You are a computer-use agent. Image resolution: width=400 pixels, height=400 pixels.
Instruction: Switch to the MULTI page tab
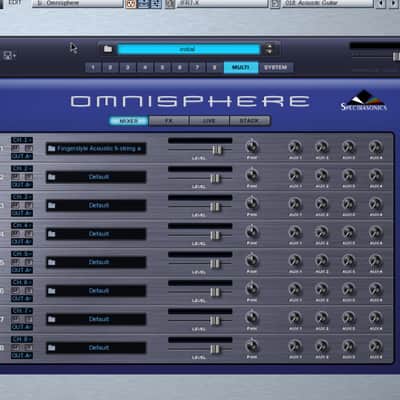click(241, 67)
